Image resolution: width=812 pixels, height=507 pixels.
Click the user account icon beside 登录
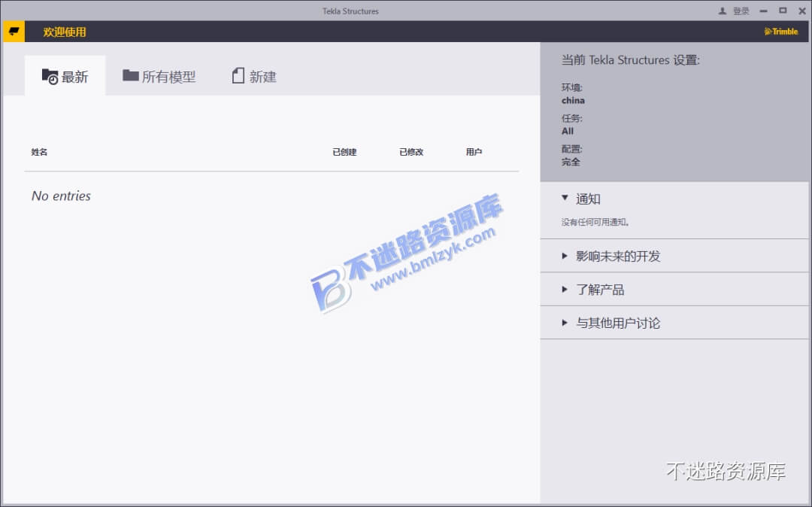click(723, 11)
